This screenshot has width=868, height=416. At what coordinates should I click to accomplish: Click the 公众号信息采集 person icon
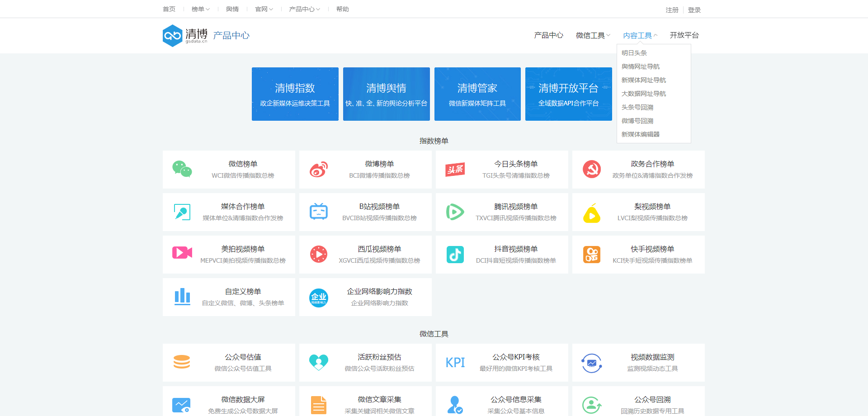pyautogui.click(x=455, y=405)
